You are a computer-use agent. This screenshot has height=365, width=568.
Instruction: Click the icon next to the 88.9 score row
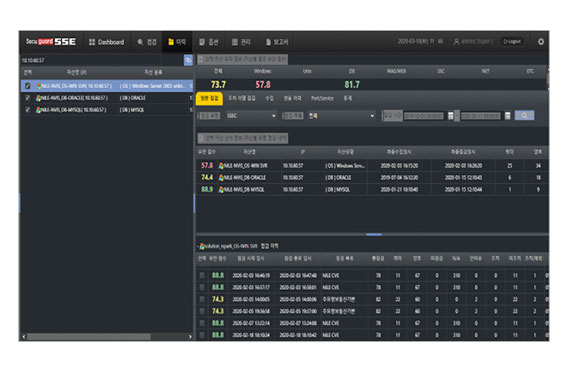coord(221,190)
